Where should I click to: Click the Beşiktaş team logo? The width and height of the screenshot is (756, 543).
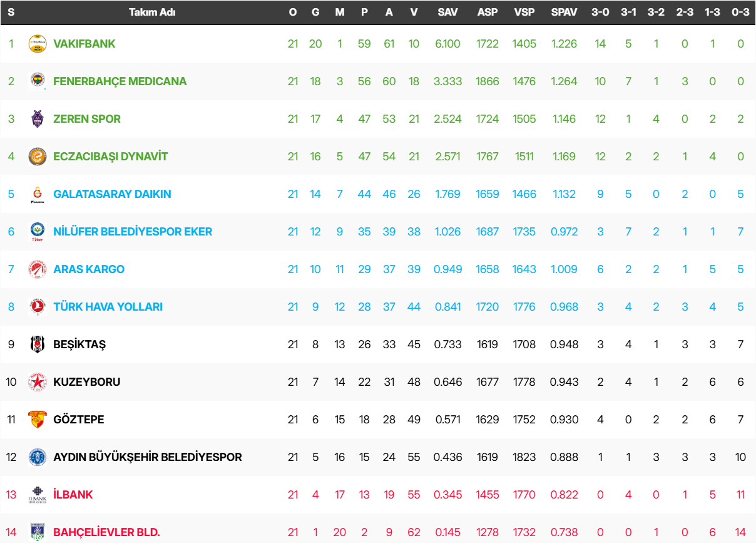tap(38, 344)
